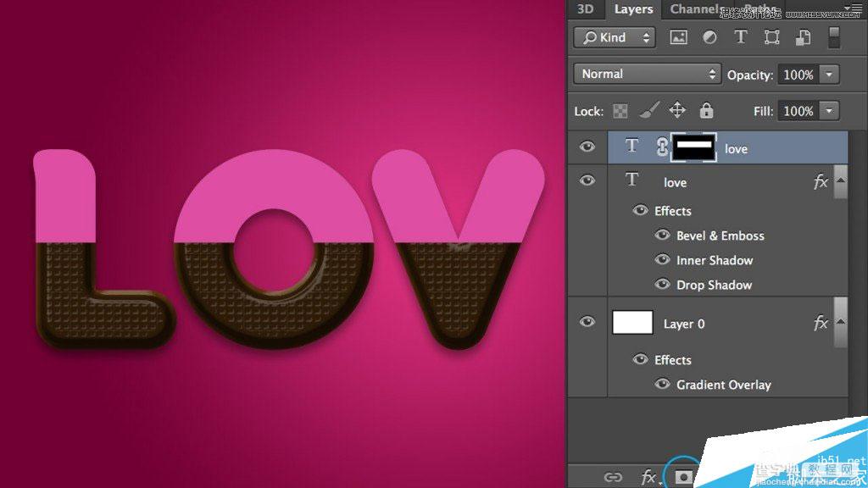Select the white Layer 0 thumbnail
The image size is (868, 488).
[x=632, y=323]
